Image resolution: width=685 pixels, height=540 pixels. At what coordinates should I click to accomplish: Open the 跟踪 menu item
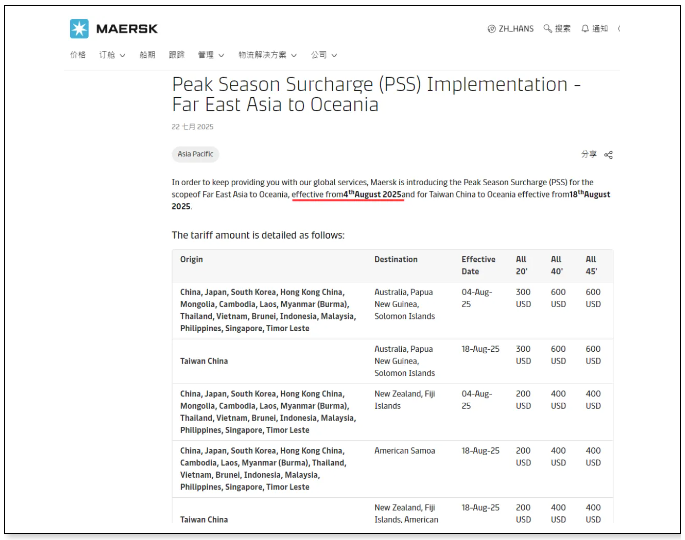176,55
